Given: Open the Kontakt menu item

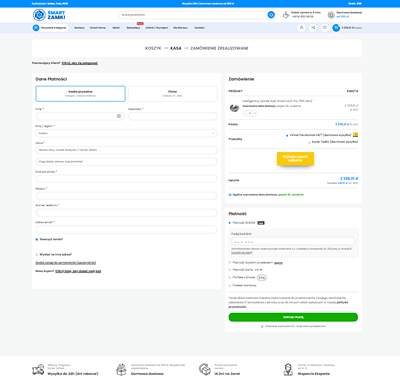Looking at the screenshot, I should (x=199, y=28).
